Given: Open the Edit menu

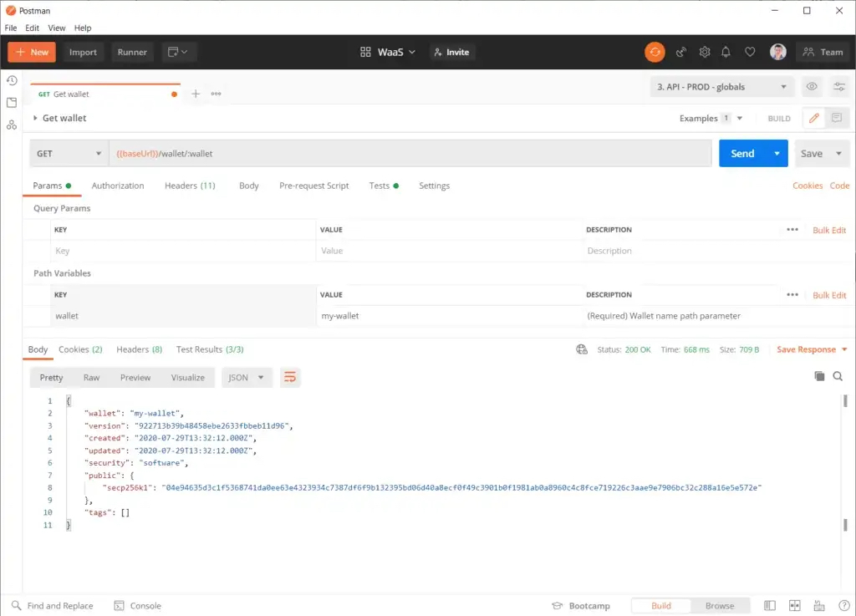Looking at the screenshot, I should pyautogui.click(x=33, y=28).
